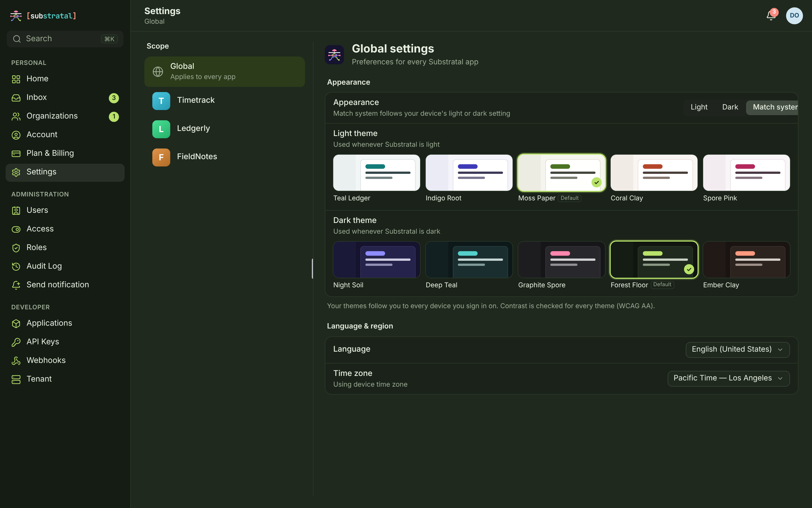This screenshot has height=508, width=812.
Task: Click the Organizations count badge 1
Action: (x=114, y=117)
